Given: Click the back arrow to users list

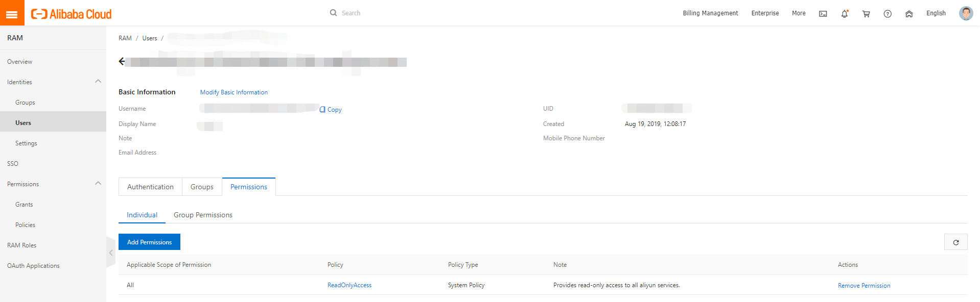Looking at the screenshot, I should tap(122, 62).
